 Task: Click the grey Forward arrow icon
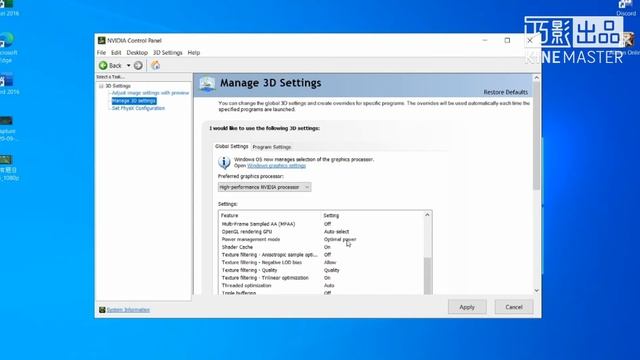point(138,65)
